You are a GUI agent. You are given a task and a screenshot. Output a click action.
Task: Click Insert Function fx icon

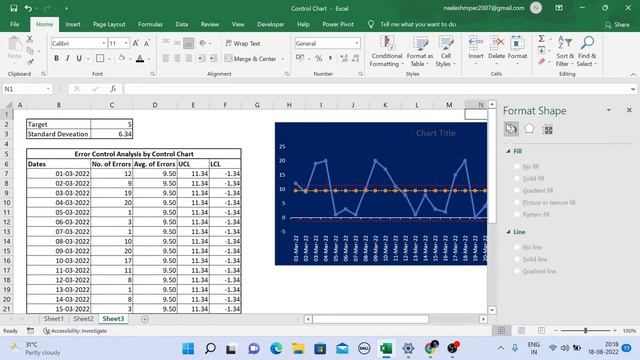point(113,89)
